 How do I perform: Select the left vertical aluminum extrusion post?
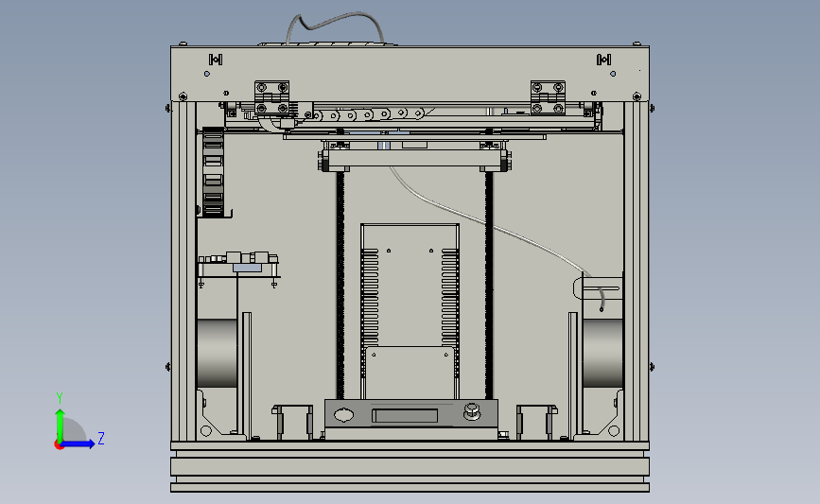(183, 270)
